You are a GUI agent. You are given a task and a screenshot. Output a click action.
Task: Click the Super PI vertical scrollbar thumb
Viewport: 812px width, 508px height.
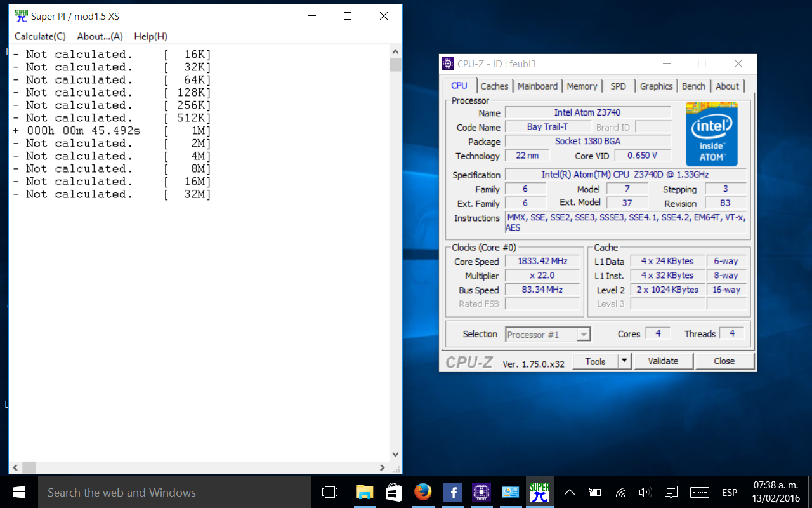click(x=396, y=65)
